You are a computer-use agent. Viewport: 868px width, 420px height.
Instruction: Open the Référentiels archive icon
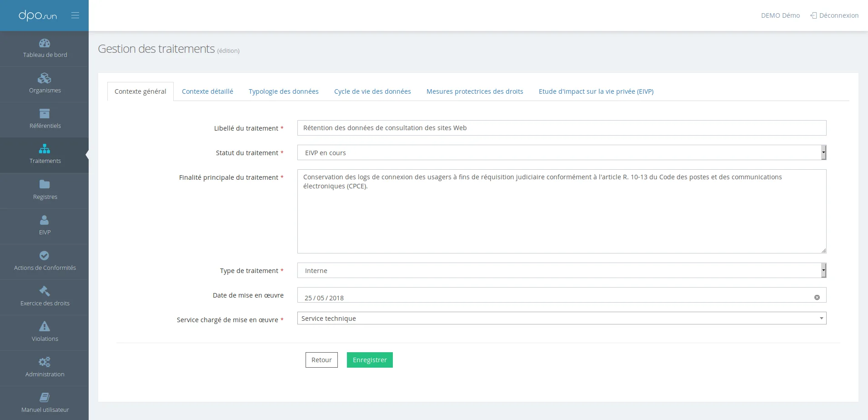[45, 113]
